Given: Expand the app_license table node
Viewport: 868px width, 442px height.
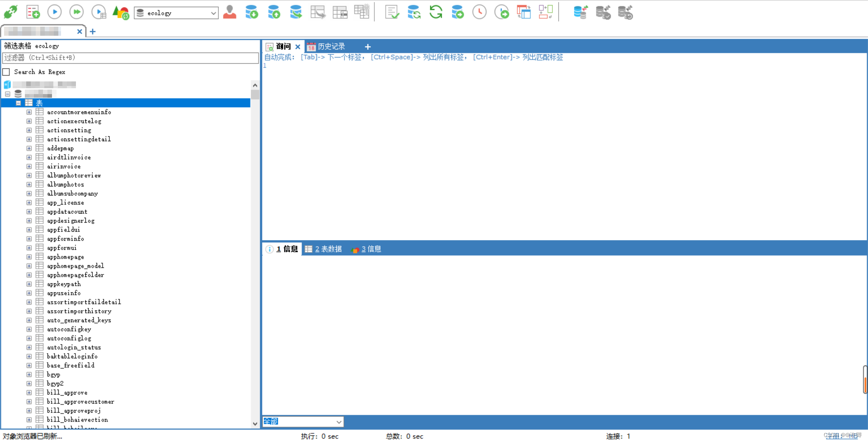Looking at the screenshot, I should (29, 203).
